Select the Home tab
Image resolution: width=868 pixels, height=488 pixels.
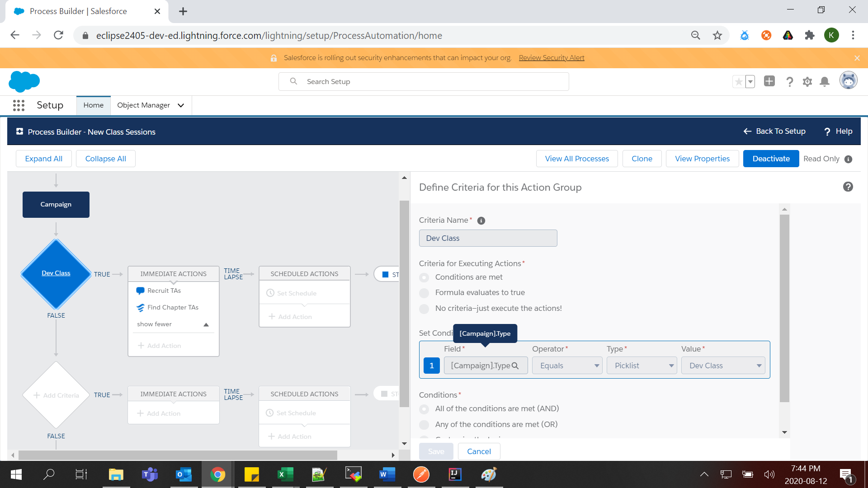93,105
